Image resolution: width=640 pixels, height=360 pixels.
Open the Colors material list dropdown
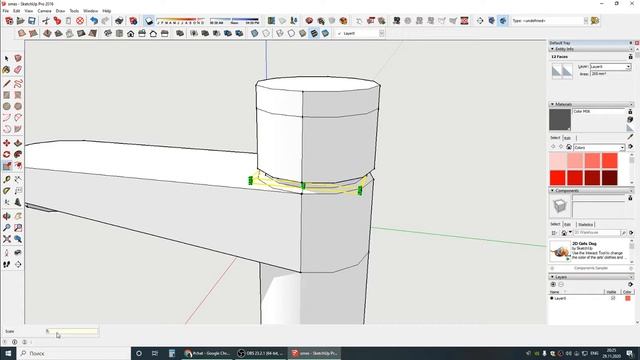pyautogui.click(x=622, y=147)
